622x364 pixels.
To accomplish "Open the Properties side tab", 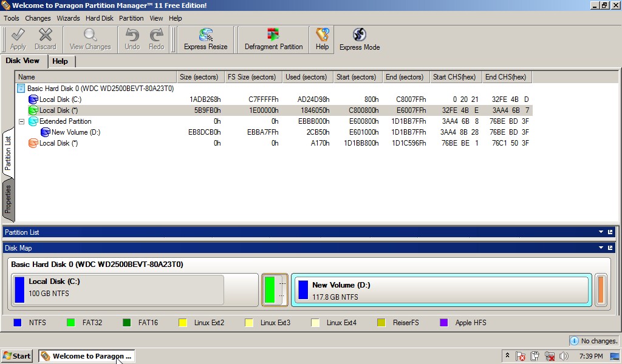I will pyautogui.click(x=8, y=200).
